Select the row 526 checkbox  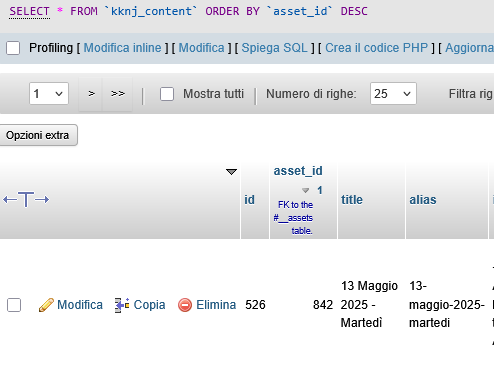(14, 305)
